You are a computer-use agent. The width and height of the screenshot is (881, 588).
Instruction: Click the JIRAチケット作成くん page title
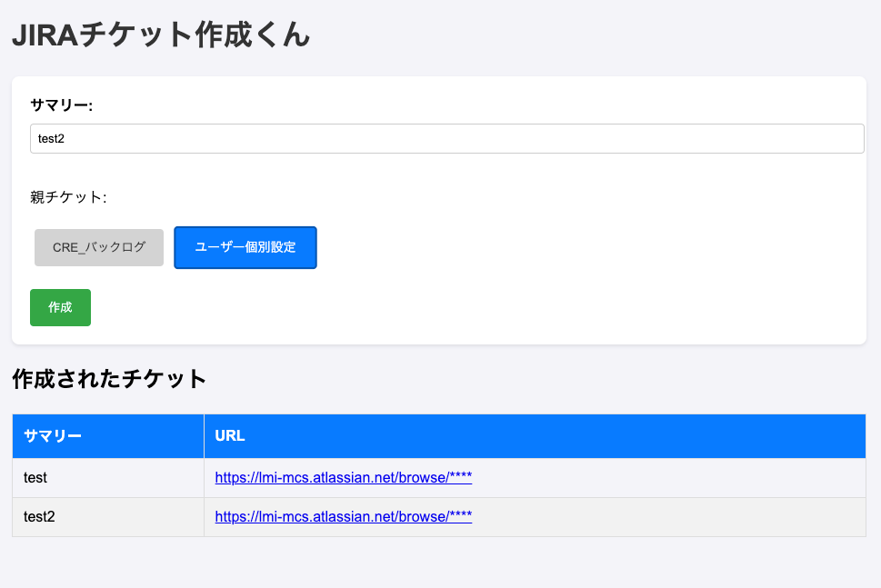point(161,35)
